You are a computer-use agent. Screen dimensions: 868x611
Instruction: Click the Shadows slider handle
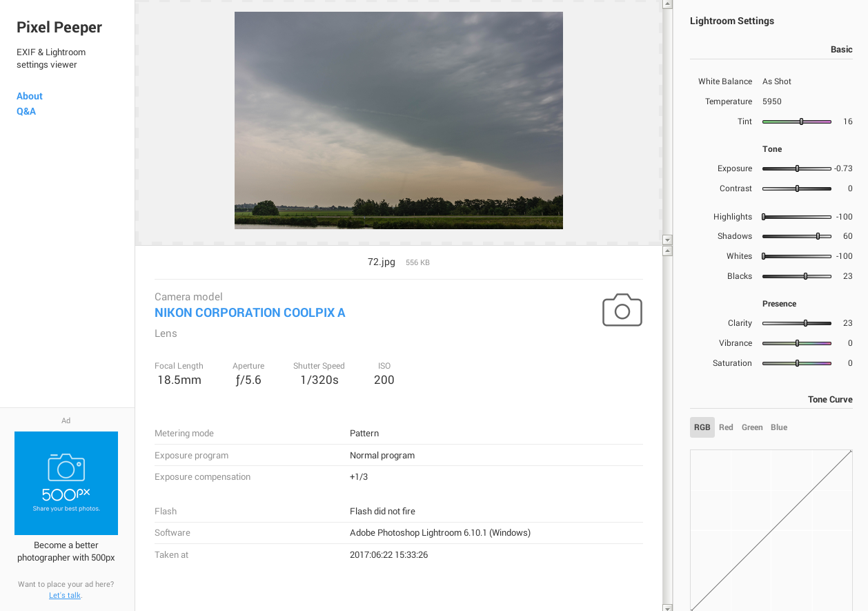pos(818,236)
